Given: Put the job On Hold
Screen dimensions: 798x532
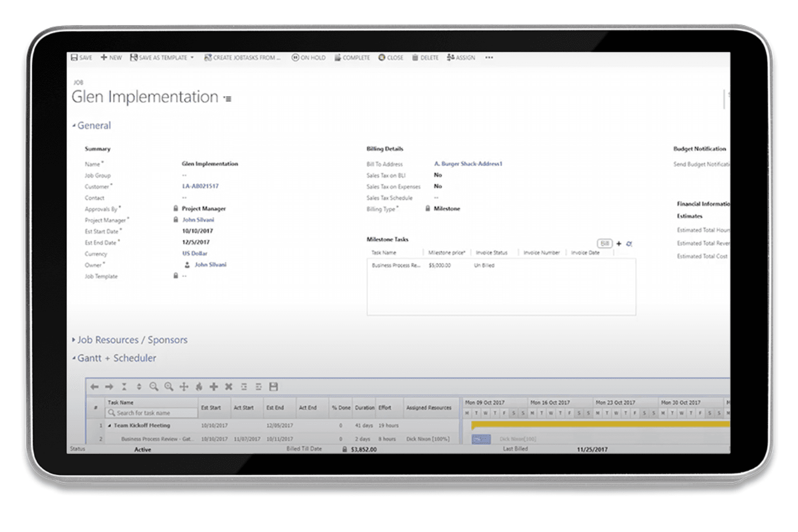Looking at the screenshot, I should point(308,58).
